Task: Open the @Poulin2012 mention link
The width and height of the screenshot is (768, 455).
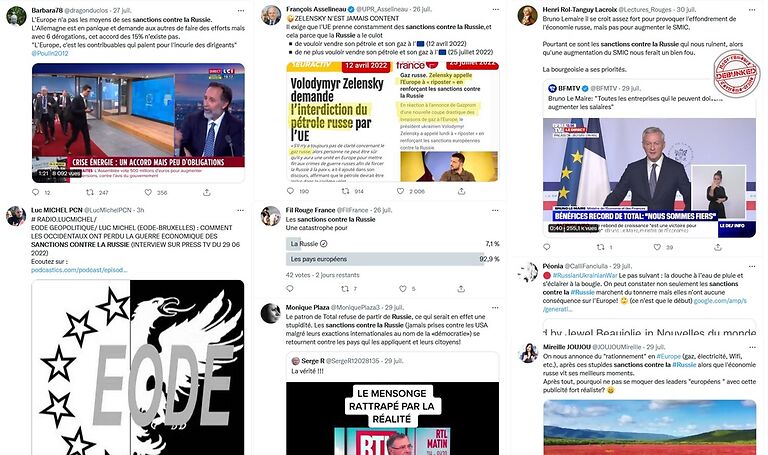Action: [x=50, y=53]
